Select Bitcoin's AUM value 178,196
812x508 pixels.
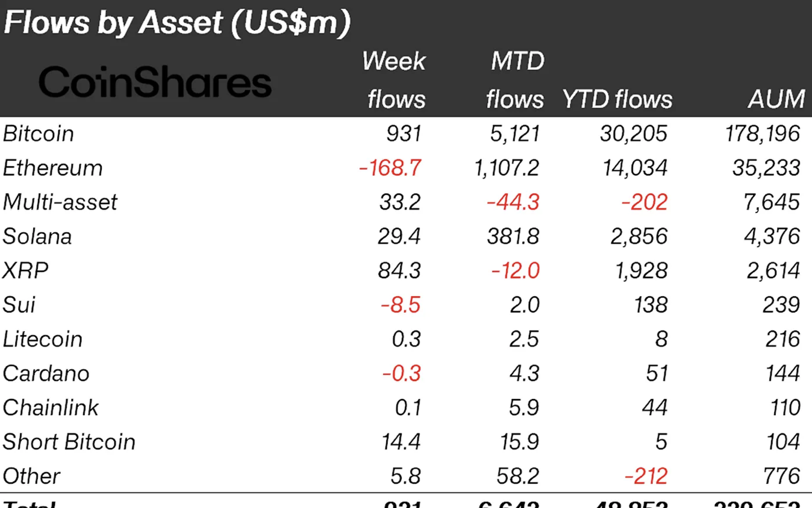pyautogui.click(x=761, y=134)
